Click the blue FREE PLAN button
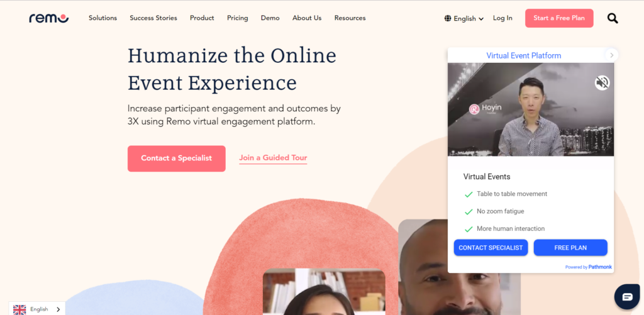 (570, 248)
